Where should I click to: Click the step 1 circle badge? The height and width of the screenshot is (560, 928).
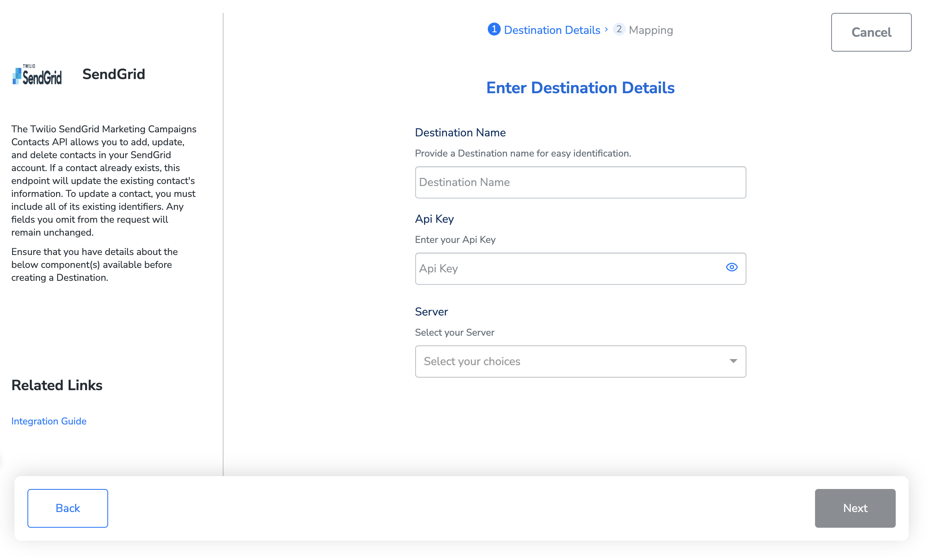click(x=494, y=29)
